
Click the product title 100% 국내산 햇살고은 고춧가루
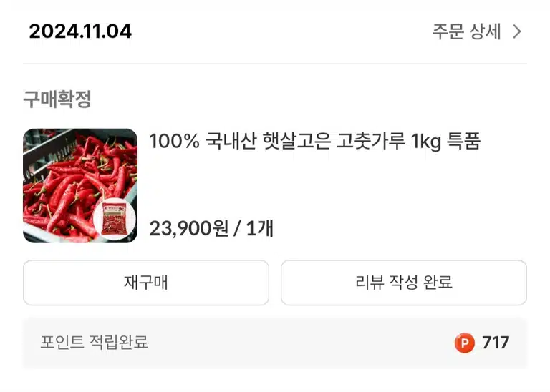pos(277,141)
